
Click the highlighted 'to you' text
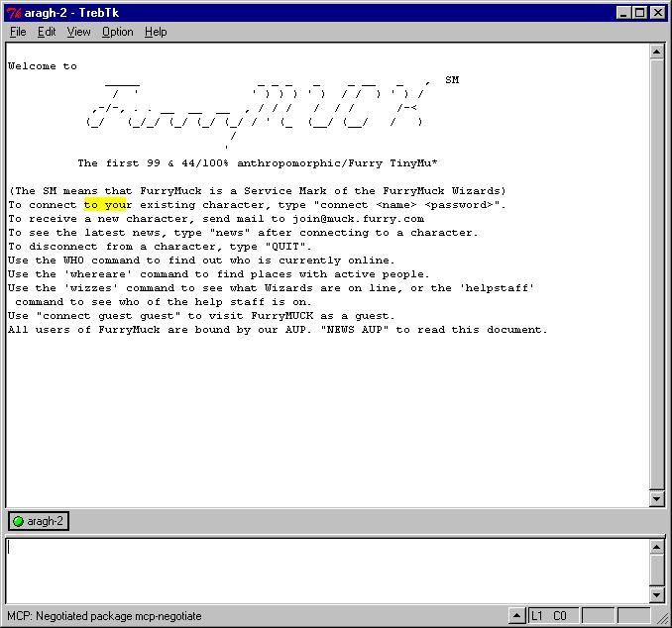click(107, 205)
